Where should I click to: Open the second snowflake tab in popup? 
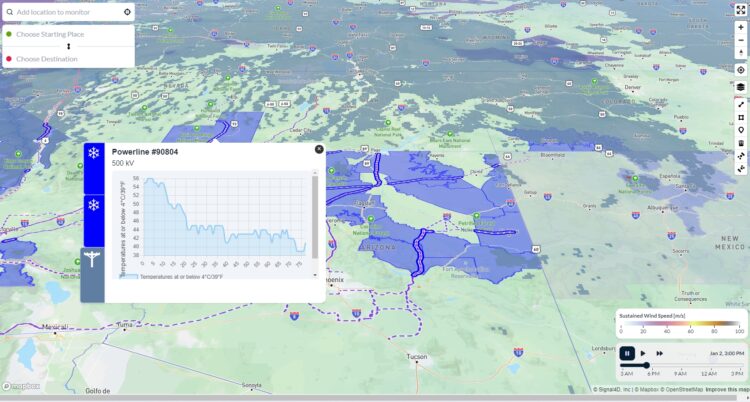93,205
